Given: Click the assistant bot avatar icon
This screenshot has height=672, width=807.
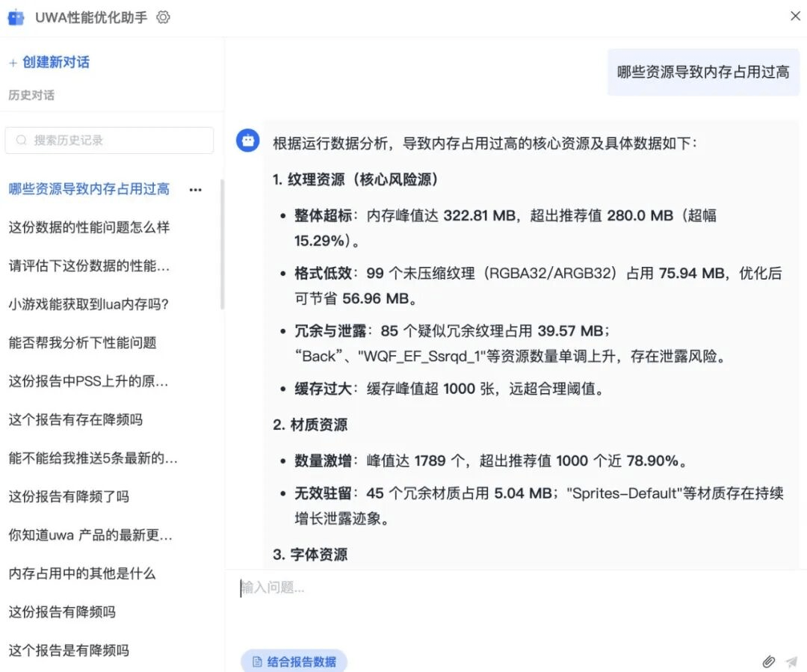Looking at the screenshot, I should point(248,140).
